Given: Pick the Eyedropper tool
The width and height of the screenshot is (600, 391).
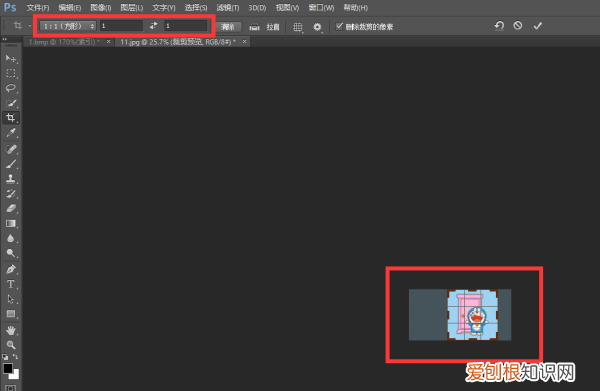Looking at the screenshot, I should pyautogui.click(x=11, y=133).
